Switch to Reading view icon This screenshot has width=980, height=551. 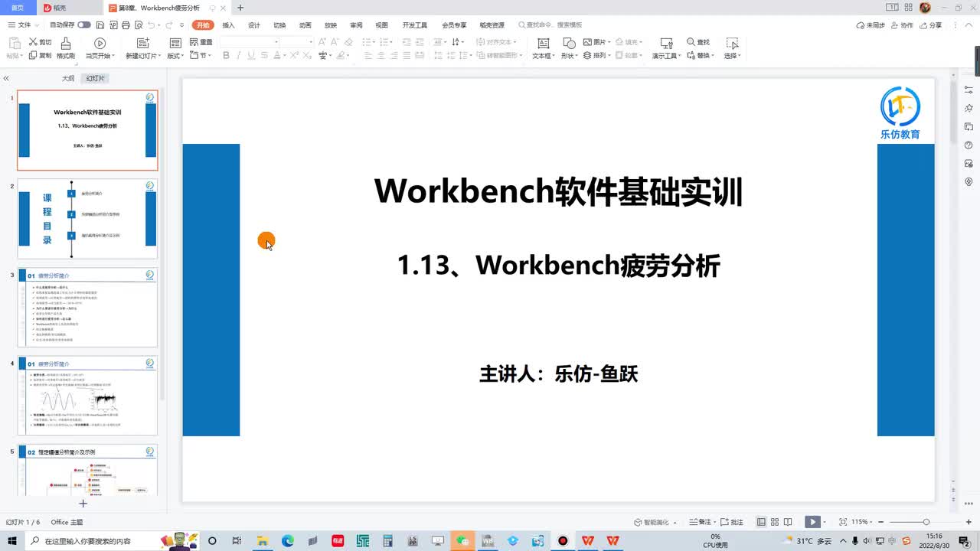tap(788, 522)
